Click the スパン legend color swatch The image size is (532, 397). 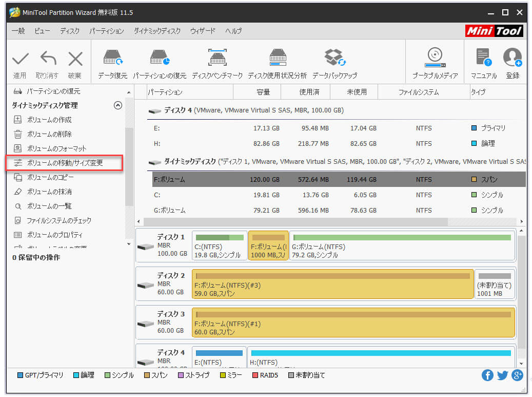tap(148, 375)
